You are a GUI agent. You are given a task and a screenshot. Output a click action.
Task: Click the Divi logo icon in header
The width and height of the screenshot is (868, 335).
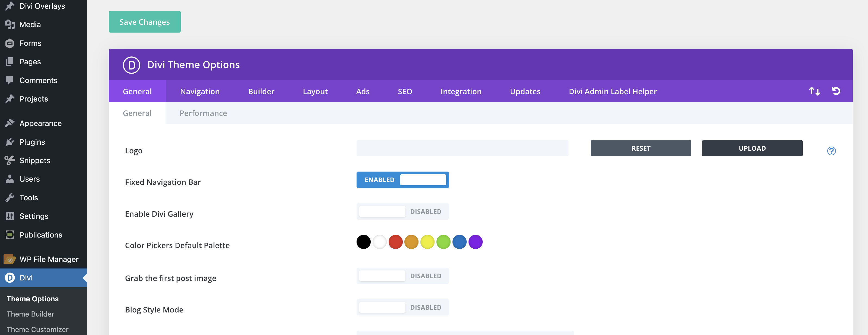[132, 65]
